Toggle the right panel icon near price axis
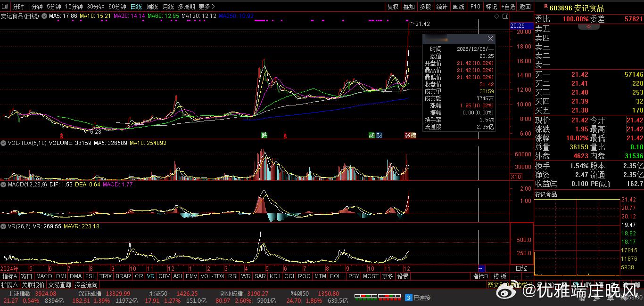 click(x=505, y=16)
